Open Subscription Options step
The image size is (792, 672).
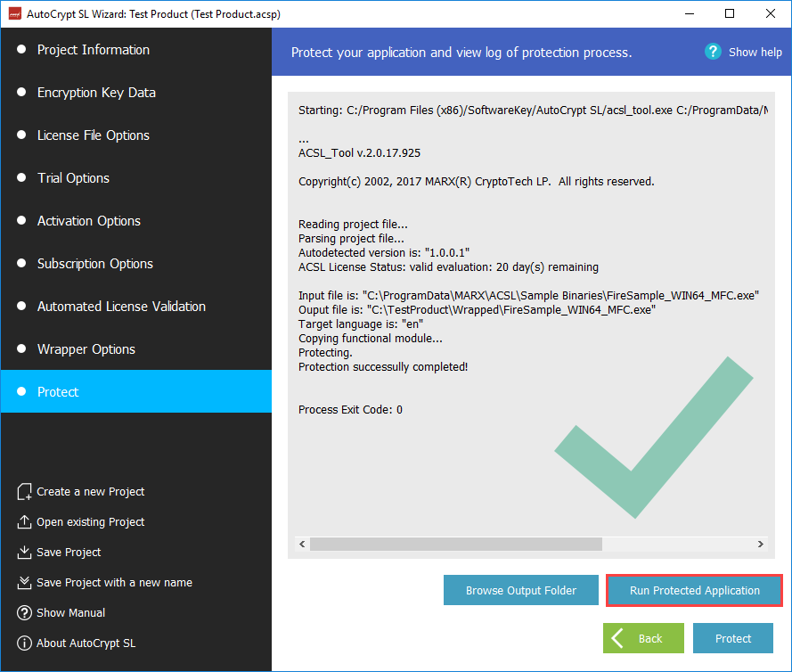136,264
